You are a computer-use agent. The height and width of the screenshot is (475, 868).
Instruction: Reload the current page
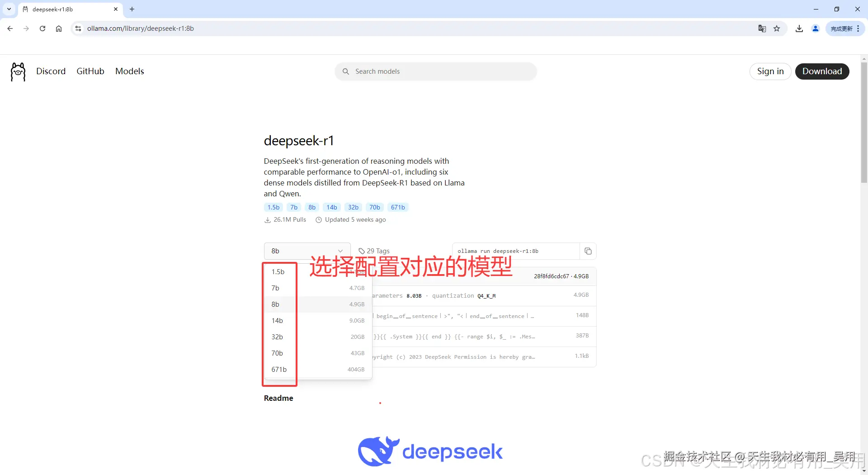(x=42, y=28)
